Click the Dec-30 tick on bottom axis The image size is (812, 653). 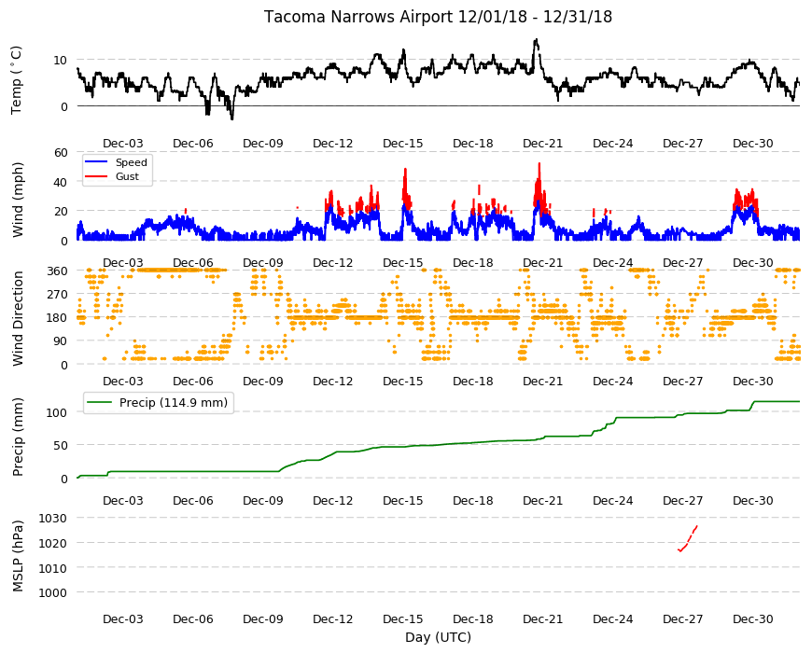[752, 618]
